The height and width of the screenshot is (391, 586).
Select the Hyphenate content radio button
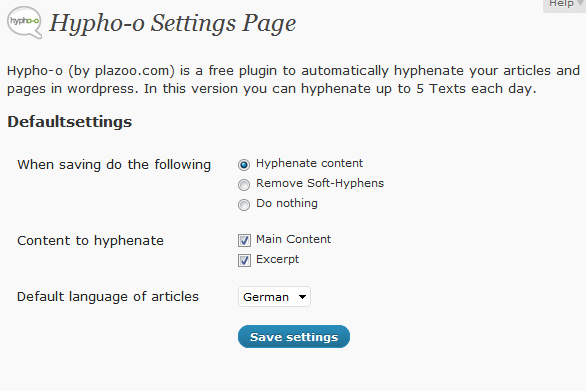click(244, 165)
